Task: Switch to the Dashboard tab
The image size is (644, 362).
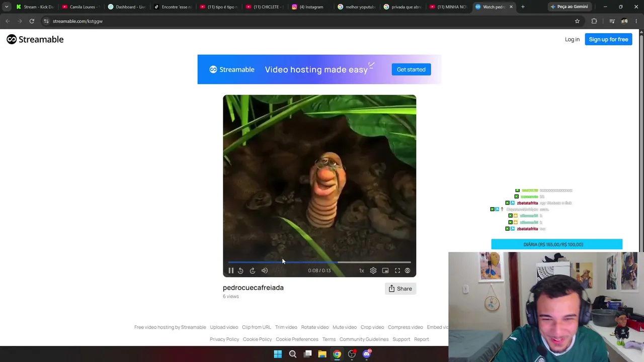Action: click(x=127, y=7)
